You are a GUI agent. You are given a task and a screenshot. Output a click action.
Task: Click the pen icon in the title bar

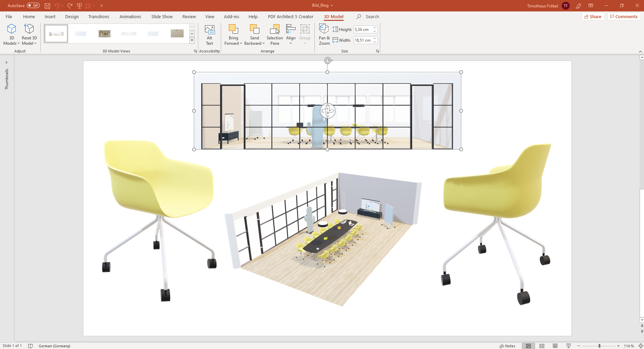point(578,6)
